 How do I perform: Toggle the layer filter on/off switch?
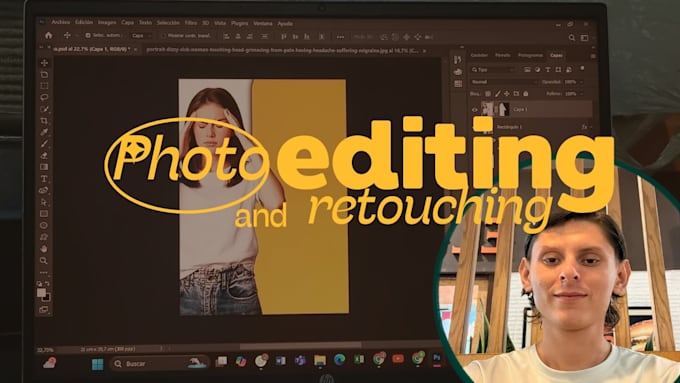click(x=582, y=68)
